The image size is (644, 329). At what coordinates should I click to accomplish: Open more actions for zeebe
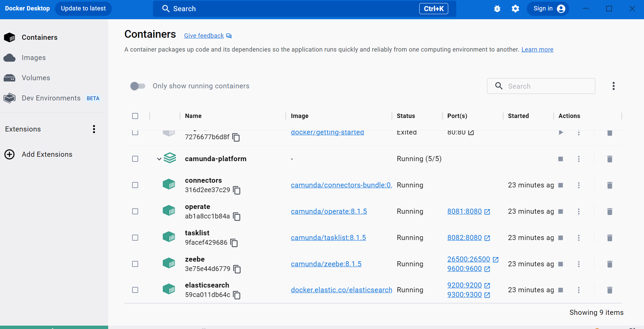[579, 264]
